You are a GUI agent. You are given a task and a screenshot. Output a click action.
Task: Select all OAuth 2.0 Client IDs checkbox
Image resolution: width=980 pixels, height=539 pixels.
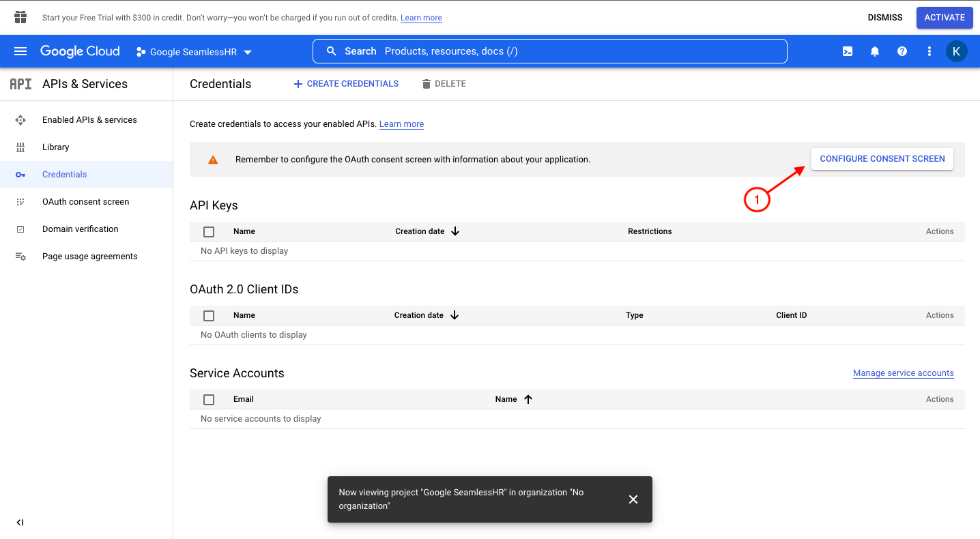click(x=209, y=316)
